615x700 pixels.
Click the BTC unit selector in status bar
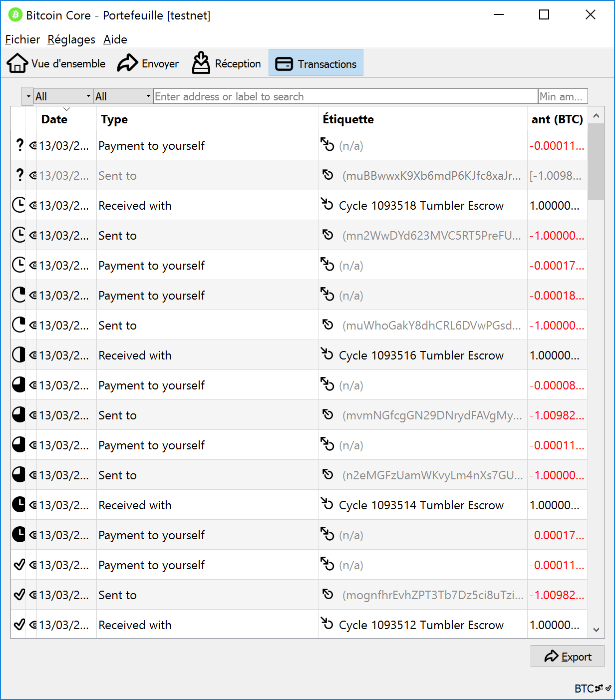tap(584, 689)
